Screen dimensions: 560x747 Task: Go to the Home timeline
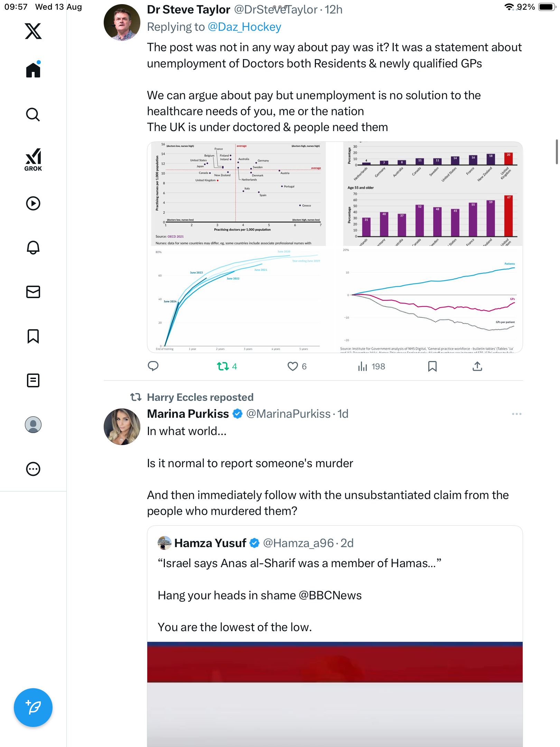[33, 70]
